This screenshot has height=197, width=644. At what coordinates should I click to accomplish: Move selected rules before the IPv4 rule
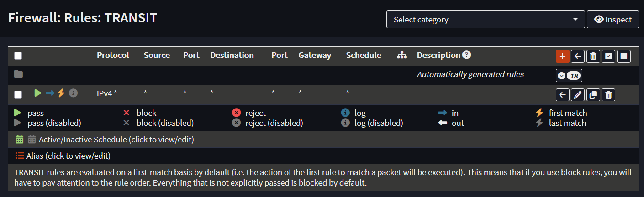pyautogui.click(x=563, y=95)
